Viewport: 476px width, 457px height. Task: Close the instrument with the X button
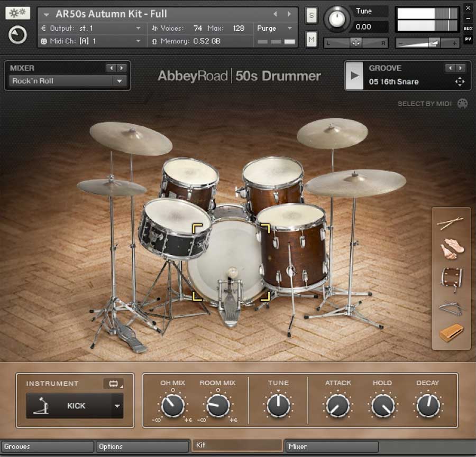click(x=468, y=8)
